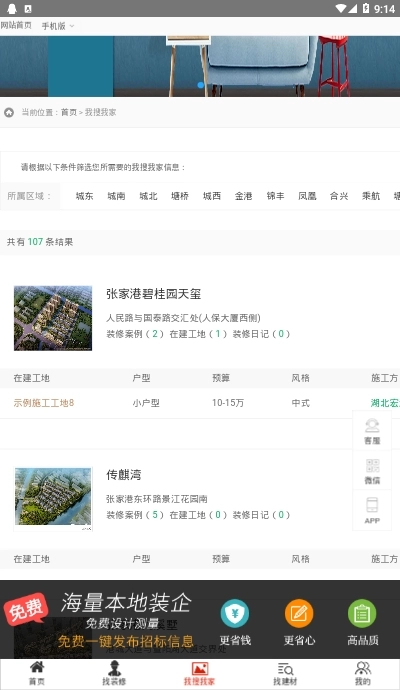
Task: Open the 网站首页 menu item
Action: coord(16,26)
